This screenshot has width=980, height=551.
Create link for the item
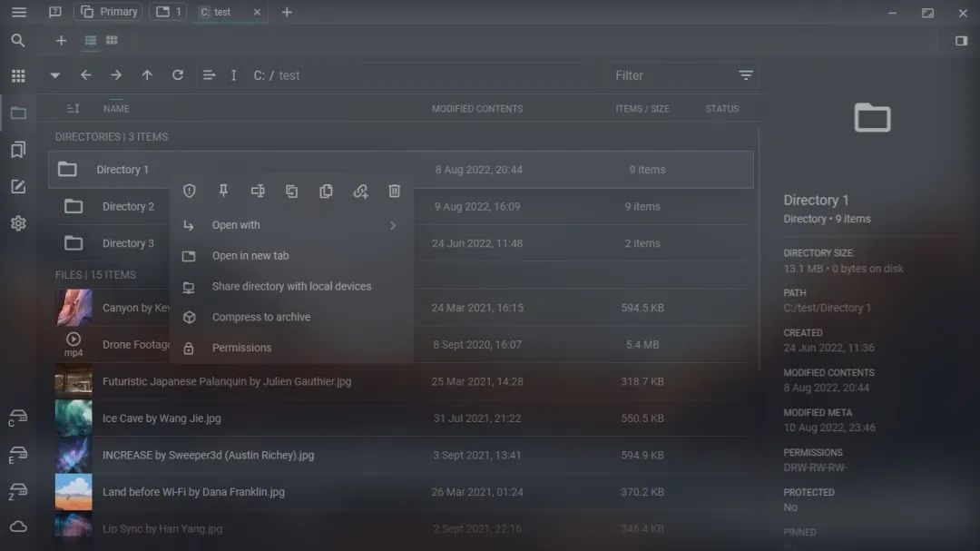[x=360, y=191]
